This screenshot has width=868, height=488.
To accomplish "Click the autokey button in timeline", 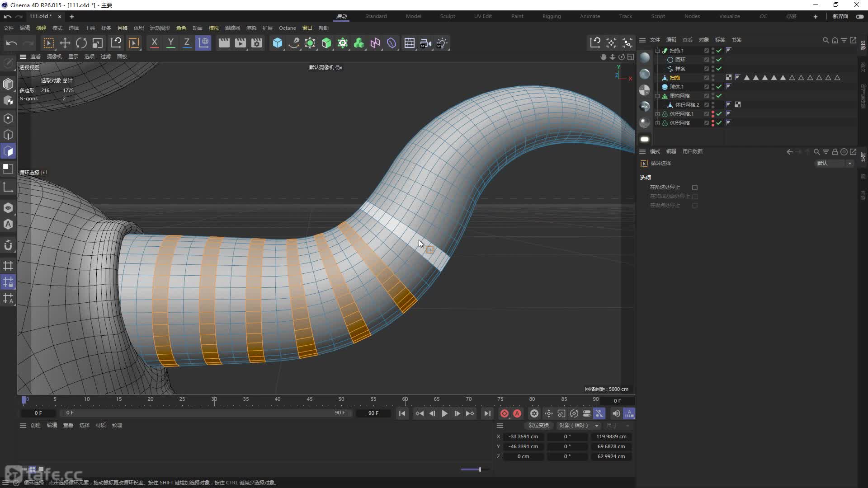I will tap(517, 413).
